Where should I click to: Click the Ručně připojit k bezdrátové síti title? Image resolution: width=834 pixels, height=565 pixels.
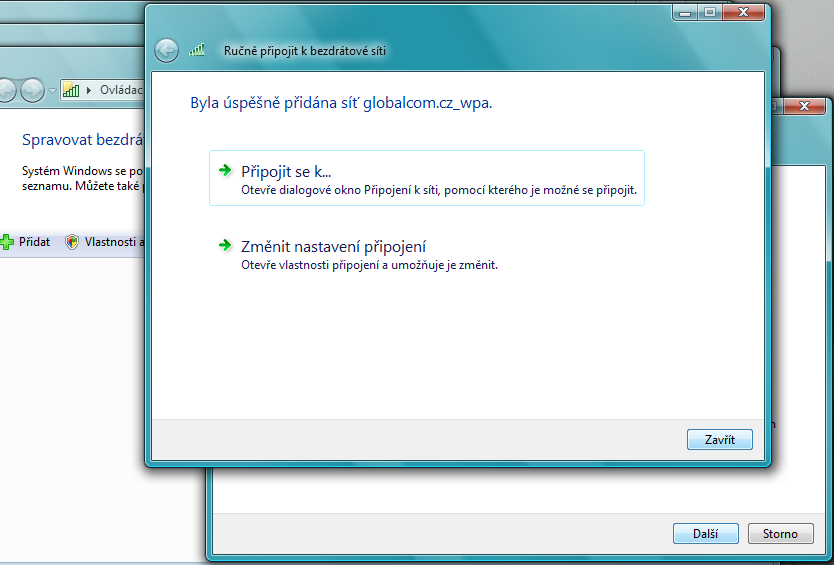[x=304, y=49]
